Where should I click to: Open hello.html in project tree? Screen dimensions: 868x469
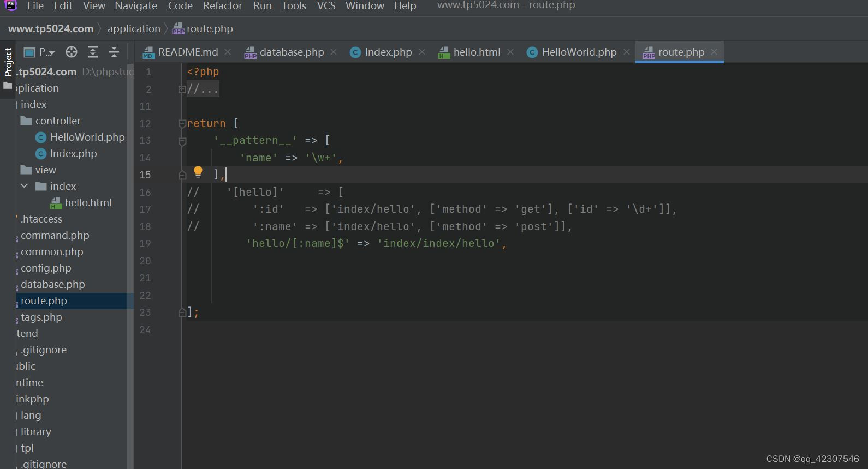(x=88, y=202)
